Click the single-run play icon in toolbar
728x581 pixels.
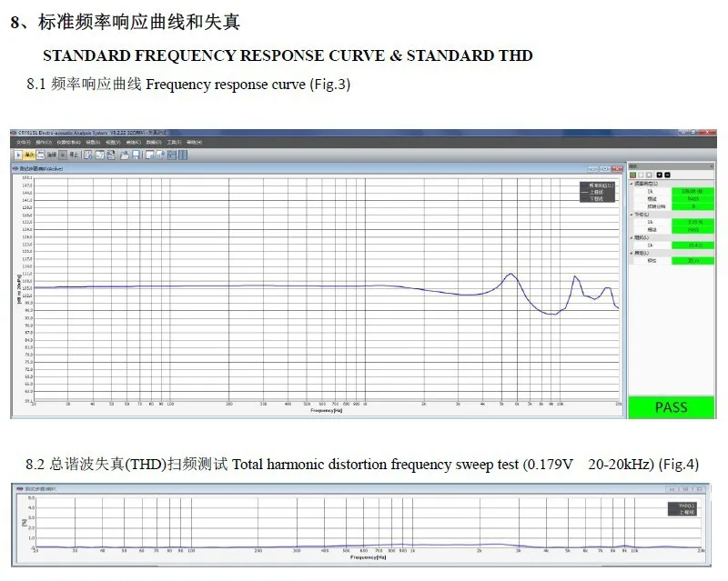click(x=18, y=155)
